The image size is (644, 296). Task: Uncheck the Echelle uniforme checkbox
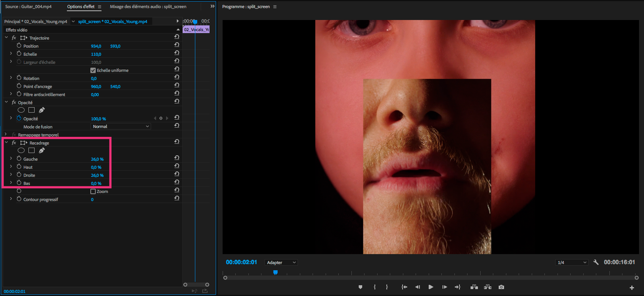[93, 70]
